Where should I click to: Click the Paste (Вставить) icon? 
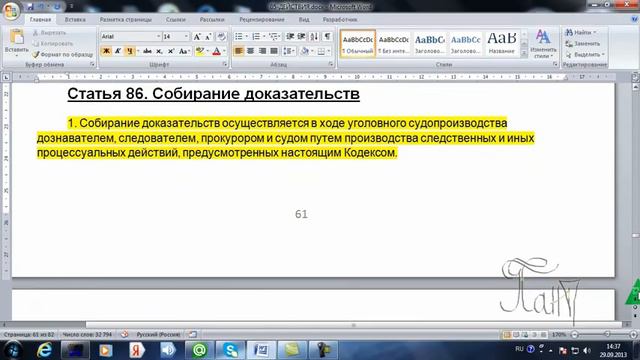[17, 37]
